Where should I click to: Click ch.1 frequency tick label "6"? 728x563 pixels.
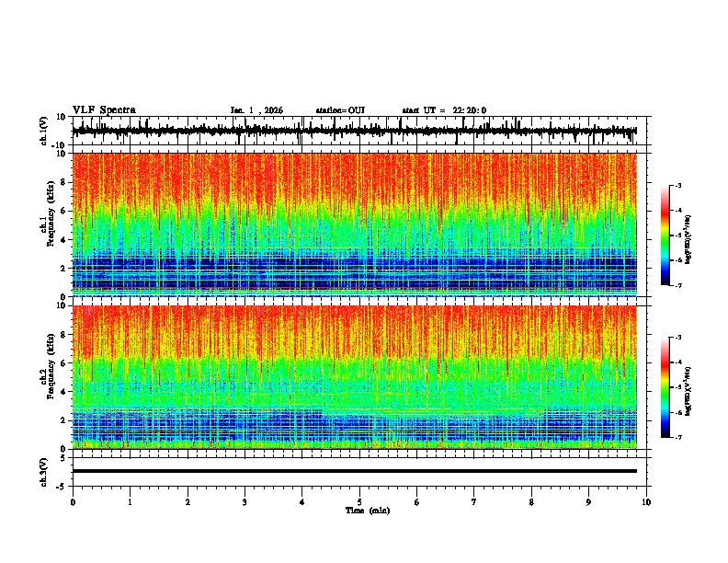tap(64, 212)
